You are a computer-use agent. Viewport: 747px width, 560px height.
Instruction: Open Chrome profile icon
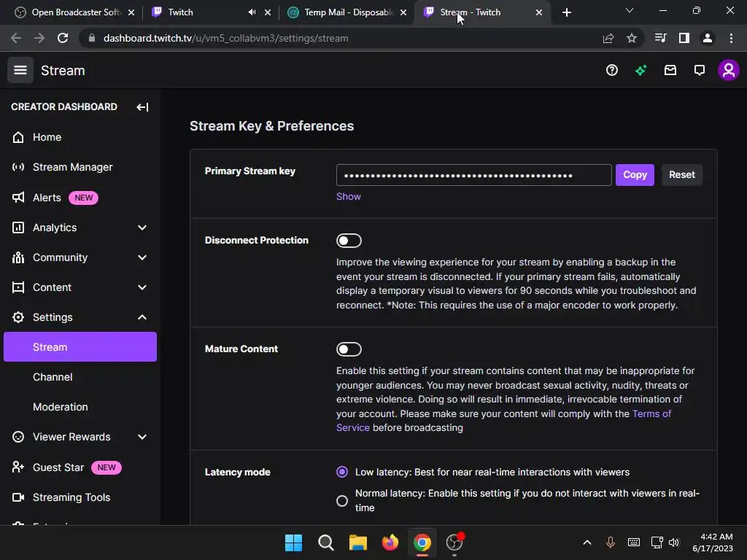pyautogui.click(x=708, y=38)
